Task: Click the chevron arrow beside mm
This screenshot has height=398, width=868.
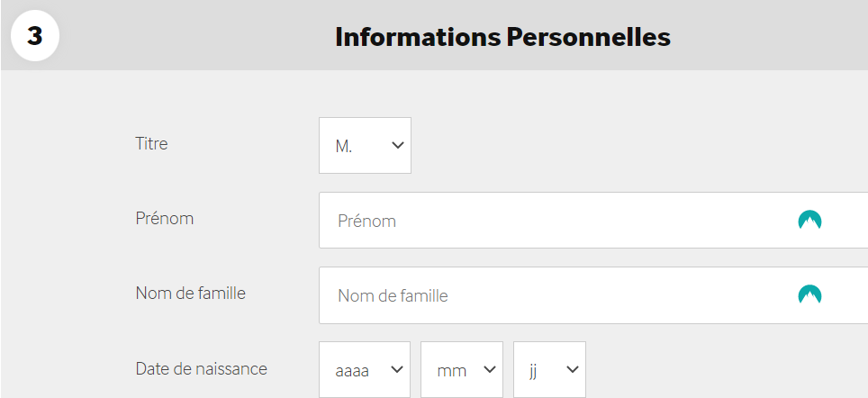Action: tap(489, 369)
